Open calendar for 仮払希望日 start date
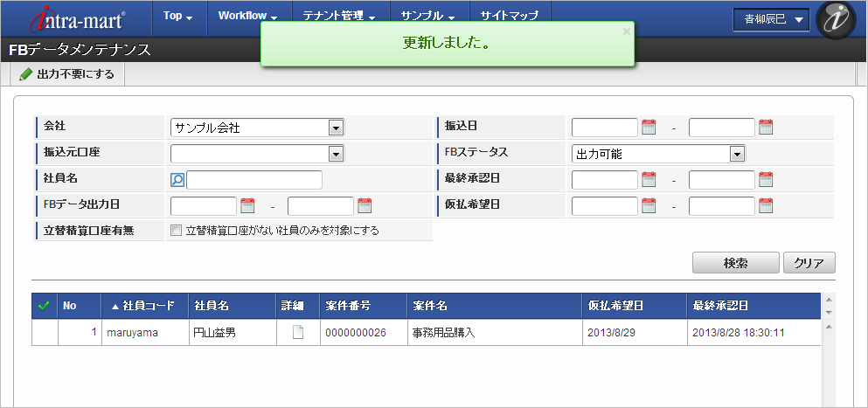The height and width of the screenshot is (408, 868). point(649,206)
